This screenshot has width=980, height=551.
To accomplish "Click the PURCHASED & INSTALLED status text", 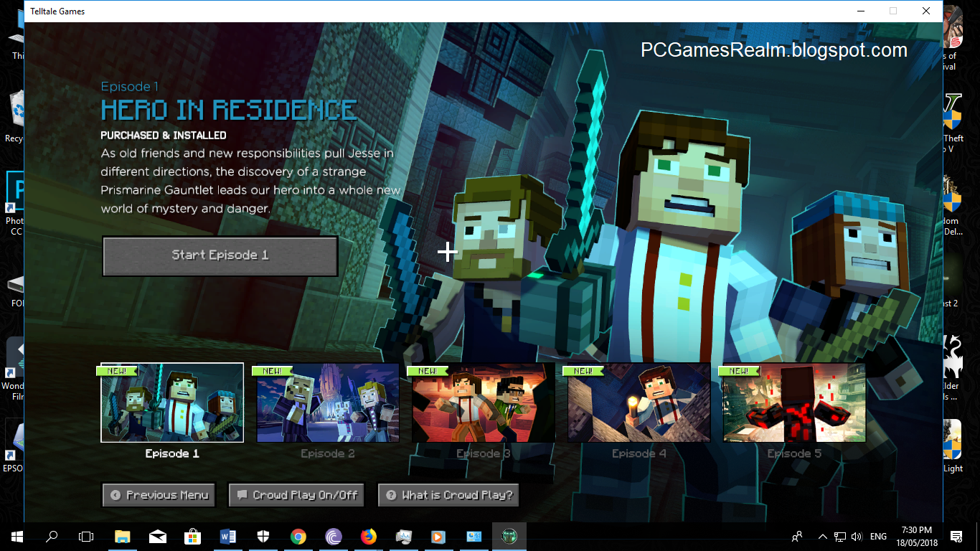I will coord(164,135).
